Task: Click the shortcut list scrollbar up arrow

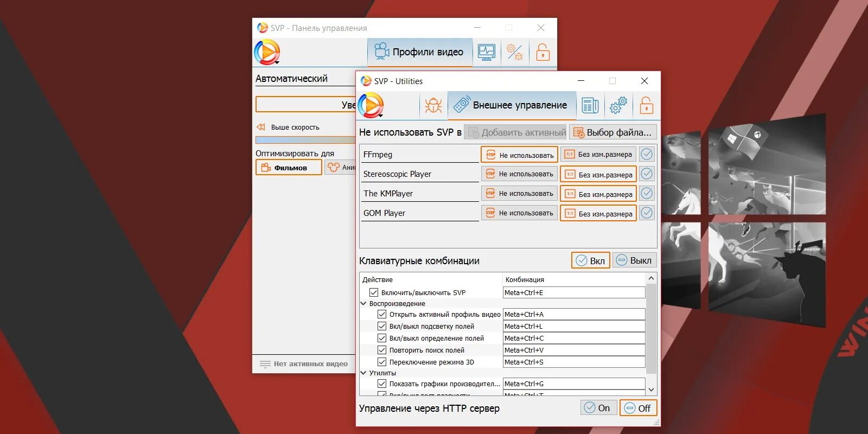Action: [x=652, y=278]
